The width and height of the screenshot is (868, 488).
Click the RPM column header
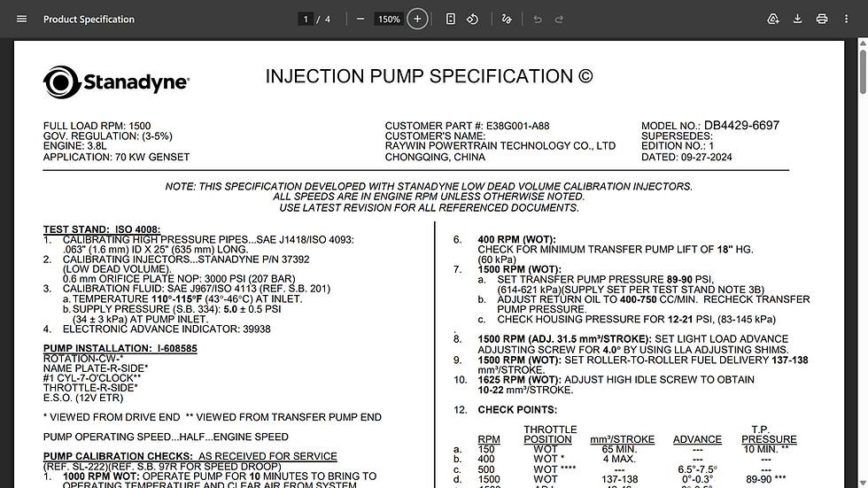(x=489, y=439)
